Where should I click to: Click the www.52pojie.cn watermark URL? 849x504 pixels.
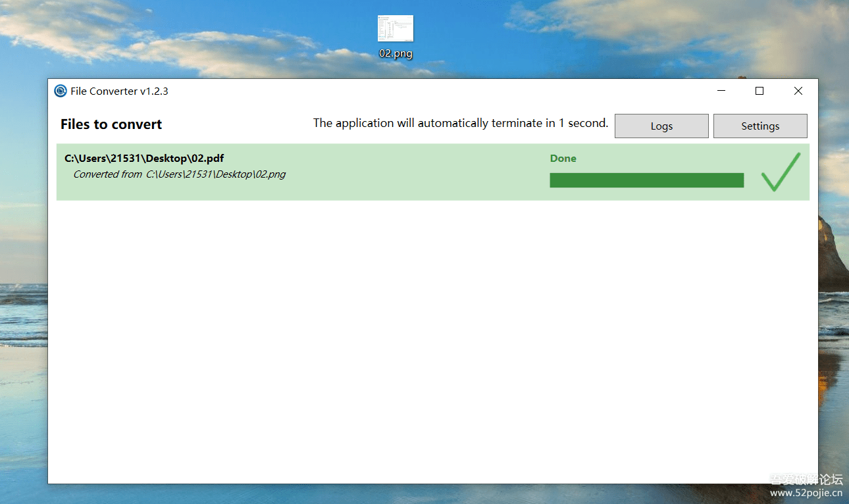[806, 493]
